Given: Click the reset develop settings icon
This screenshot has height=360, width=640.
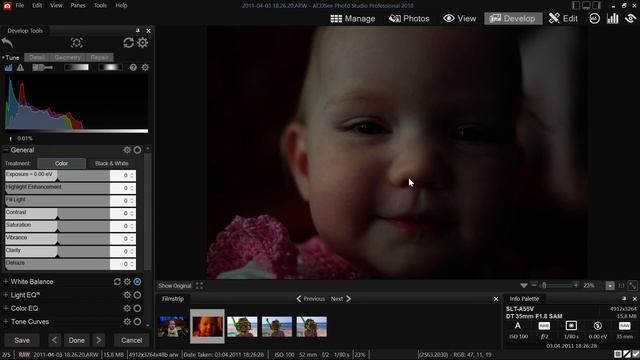Looking at the screenshot, I should point(129,42).
